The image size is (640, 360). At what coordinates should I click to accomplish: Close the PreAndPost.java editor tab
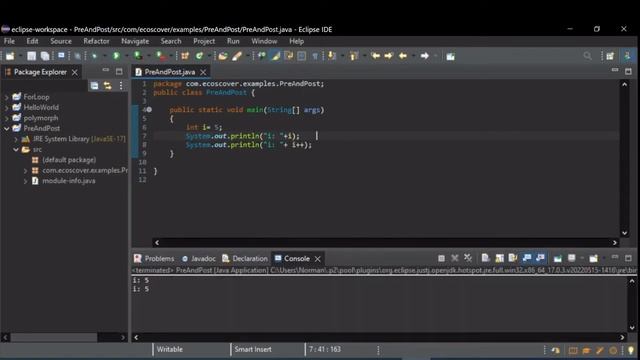point(203,72)
